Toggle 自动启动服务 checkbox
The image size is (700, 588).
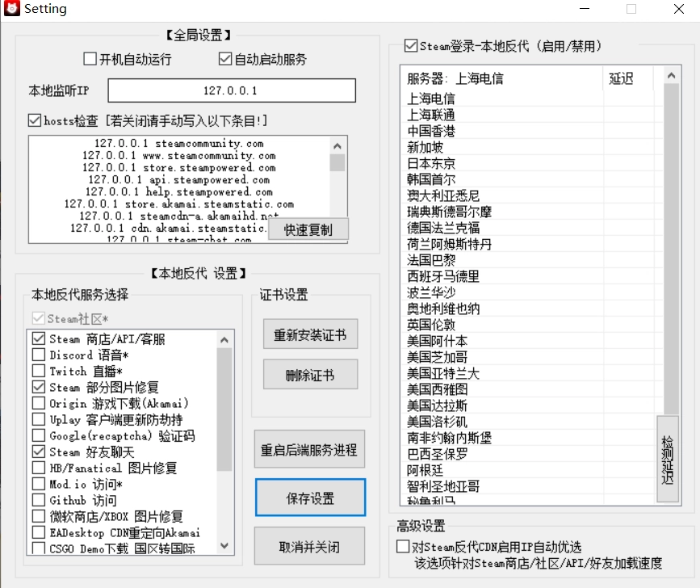tap(225, 59)
